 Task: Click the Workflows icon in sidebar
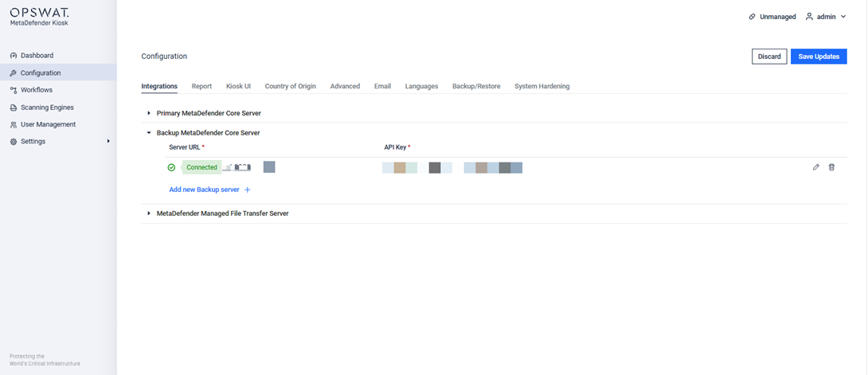pos(14,90)
